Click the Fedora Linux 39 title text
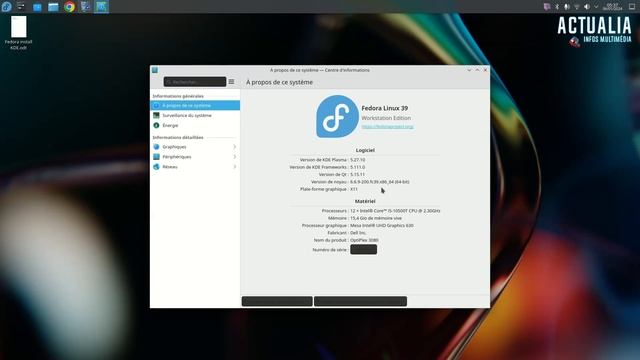 click(384, 108)
